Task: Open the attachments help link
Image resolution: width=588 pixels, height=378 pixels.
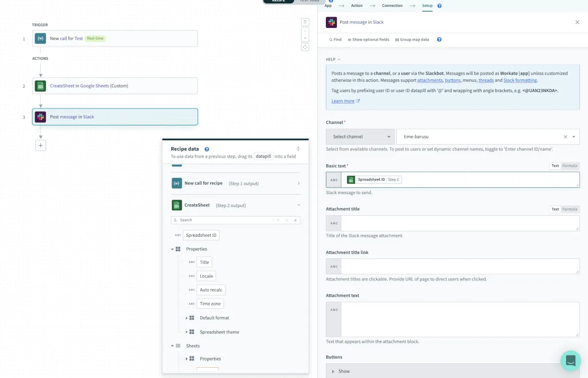Action: 430,80
